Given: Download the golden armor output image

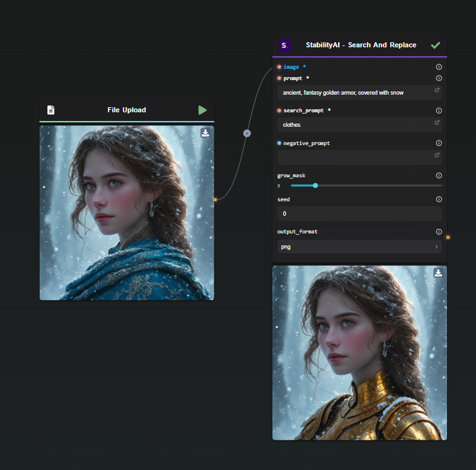Looking at the screenshot, I should 438,273.
